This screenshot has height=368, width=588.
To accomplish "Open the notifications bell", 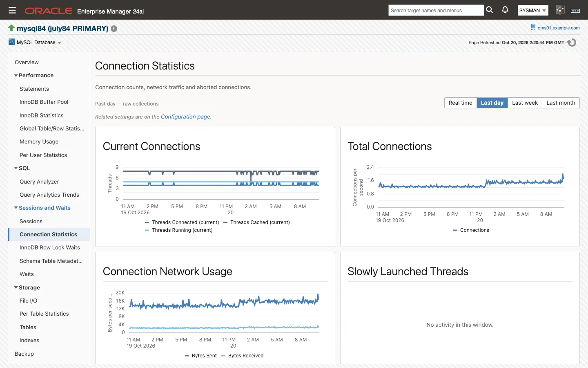I will point(505,10).
